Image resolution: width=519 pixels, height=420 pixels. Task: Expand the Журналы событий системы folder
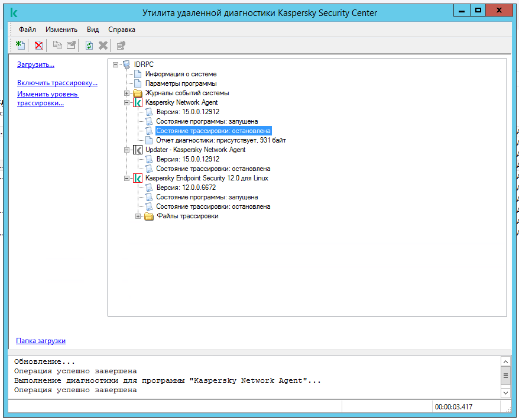(126, 93)
